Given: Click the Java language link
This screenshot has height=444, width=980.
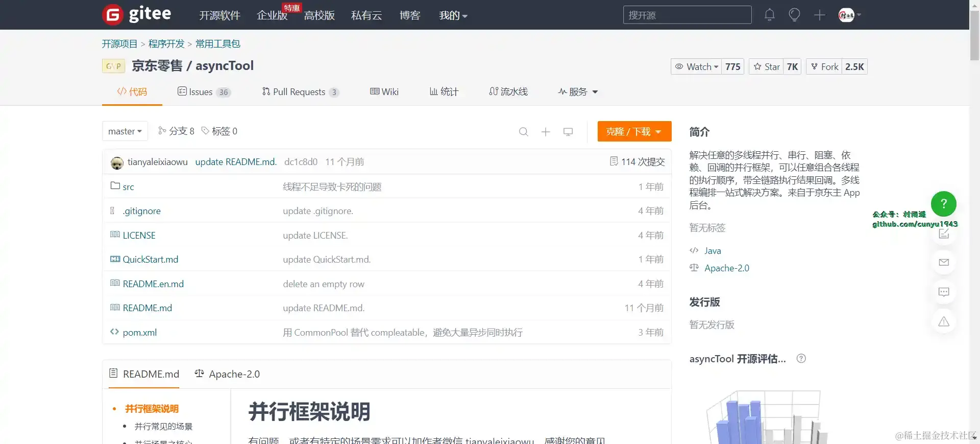Looking at the screenshot, I should (713, 251).
